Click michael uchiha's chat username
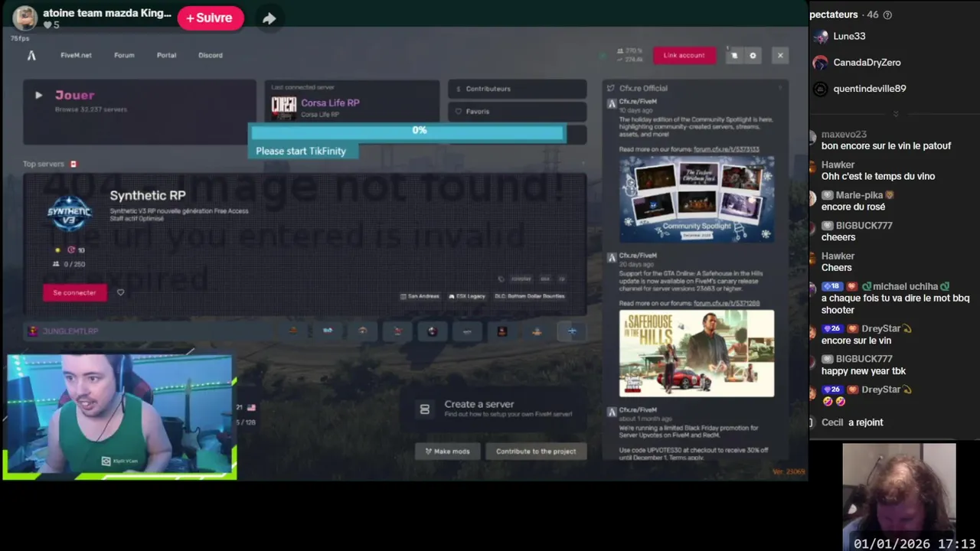Image resolution: width=980 pixels, height=551 pixels. (x=905, y=286)
